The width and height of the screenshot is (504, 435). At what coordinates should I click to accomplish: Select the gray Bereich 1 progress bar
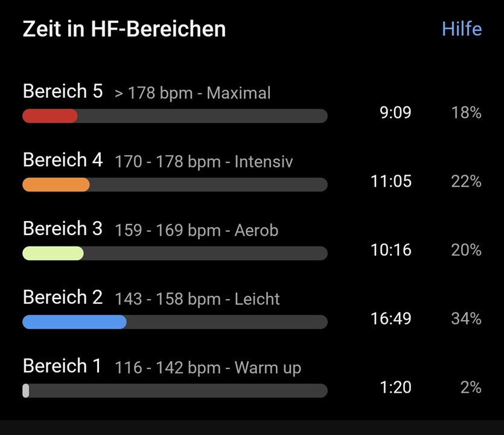(175, 391)
